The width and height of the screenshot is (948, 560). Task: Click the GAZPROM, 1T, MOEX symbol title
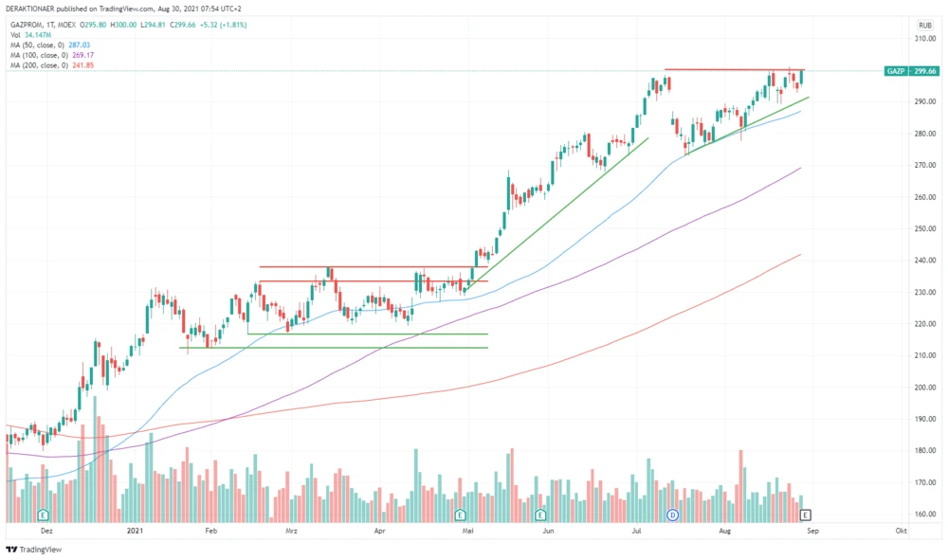[43, 24]
